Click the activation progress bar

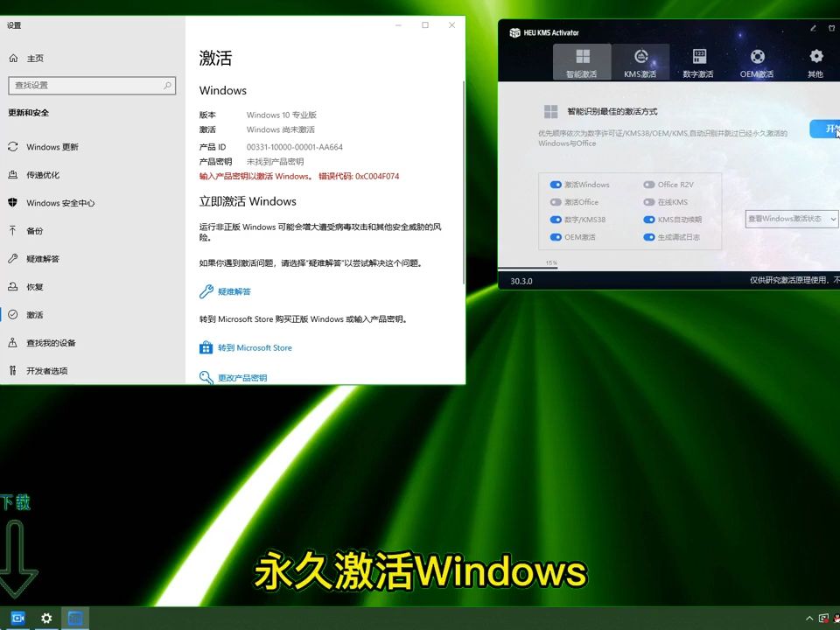(668, 268)
